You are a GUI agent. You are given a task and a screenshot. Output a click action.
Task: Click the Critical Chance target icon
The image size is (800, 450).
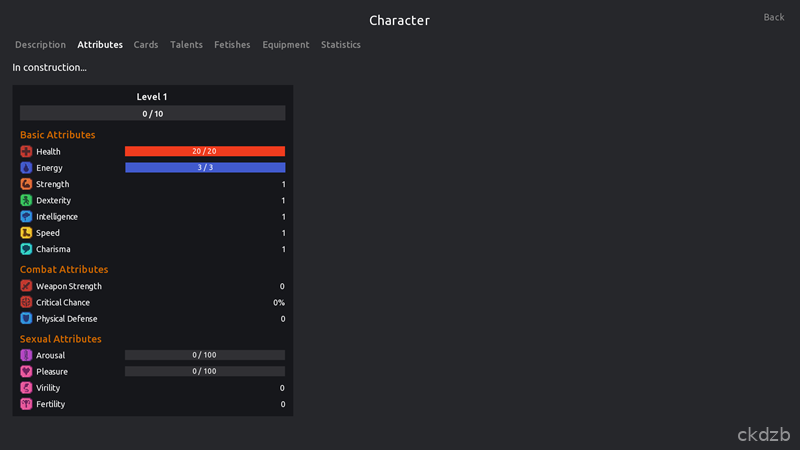(x=26, y=303)
